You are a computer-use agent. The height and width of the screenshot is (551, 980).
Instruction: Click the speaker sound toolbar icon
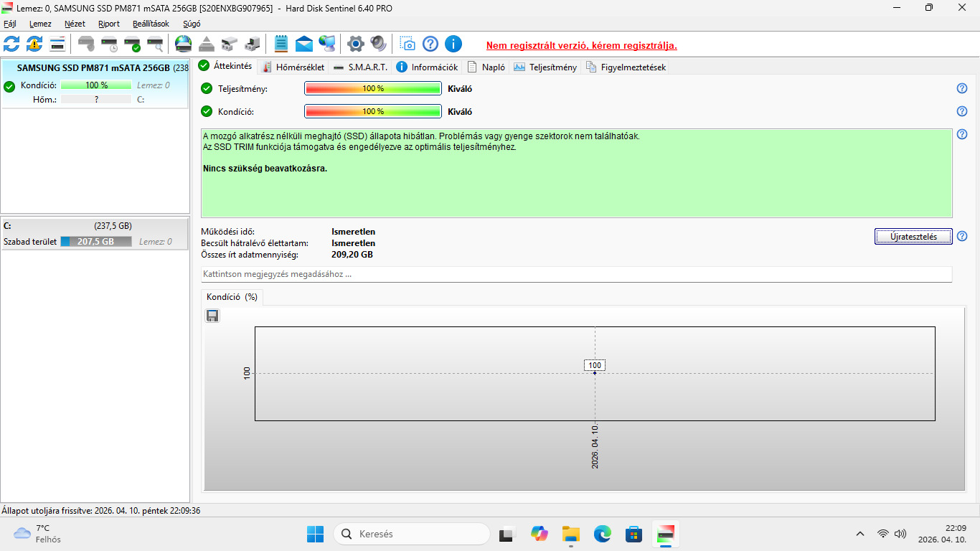pyautogui.click(x=379, y=44)
